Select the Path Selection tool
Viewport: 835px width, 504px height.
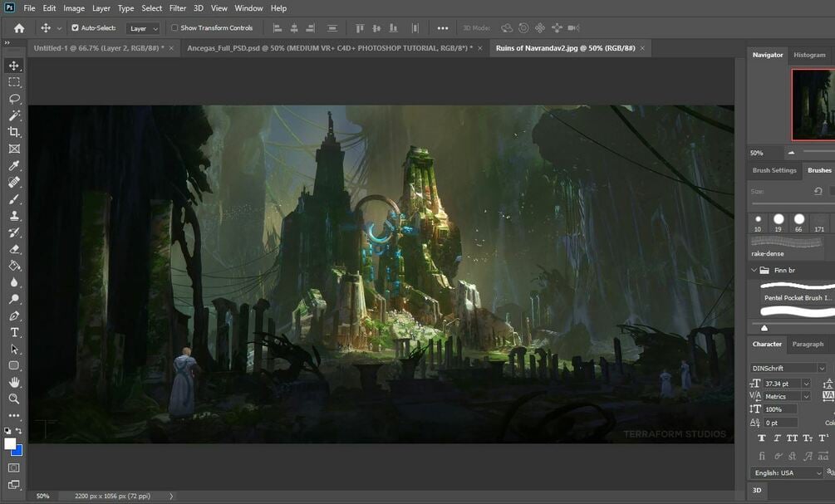point(14,349)
